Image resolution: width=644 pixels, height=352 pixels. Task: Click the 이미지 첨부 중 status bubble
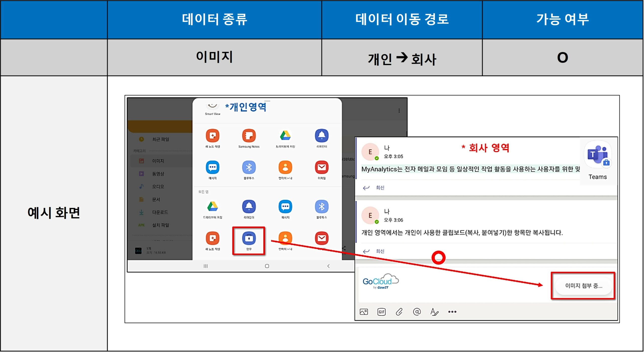pyautogui.click(x=583, y=286)
